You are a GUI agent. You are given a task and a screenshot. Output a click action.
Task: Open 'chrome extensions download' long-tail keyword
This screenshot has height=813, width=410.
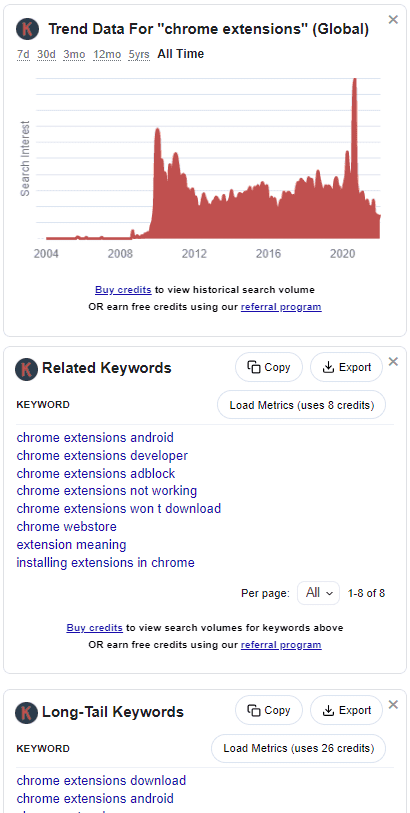(x=101, y=781)
